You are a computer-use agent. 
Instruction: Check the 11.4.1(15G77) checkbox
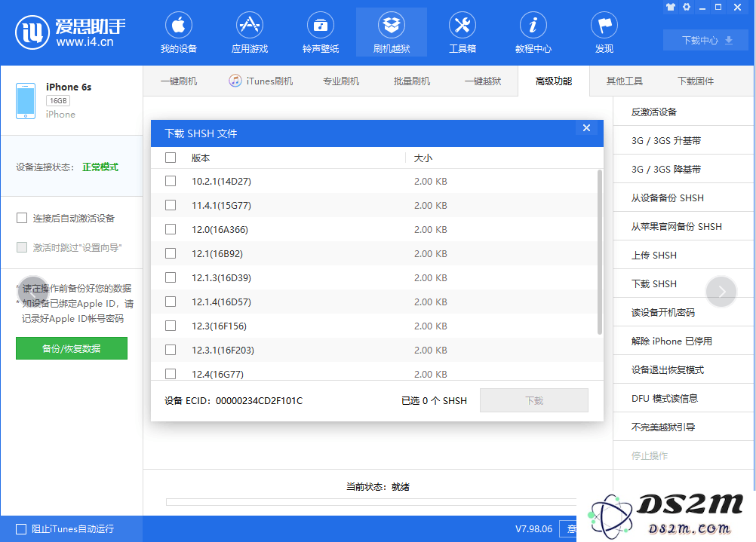click(171, 205)
